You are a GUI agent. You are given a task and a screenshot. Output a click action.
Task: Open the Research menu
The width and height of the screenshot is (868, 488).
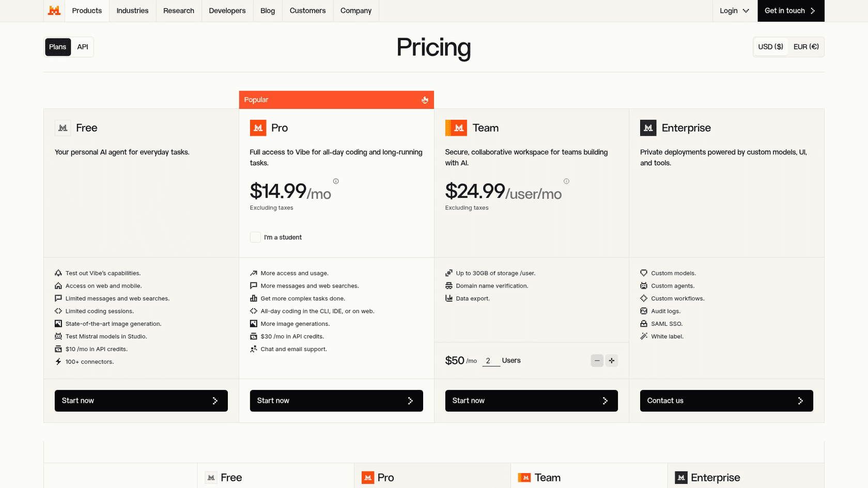click(x=179, y=11)
